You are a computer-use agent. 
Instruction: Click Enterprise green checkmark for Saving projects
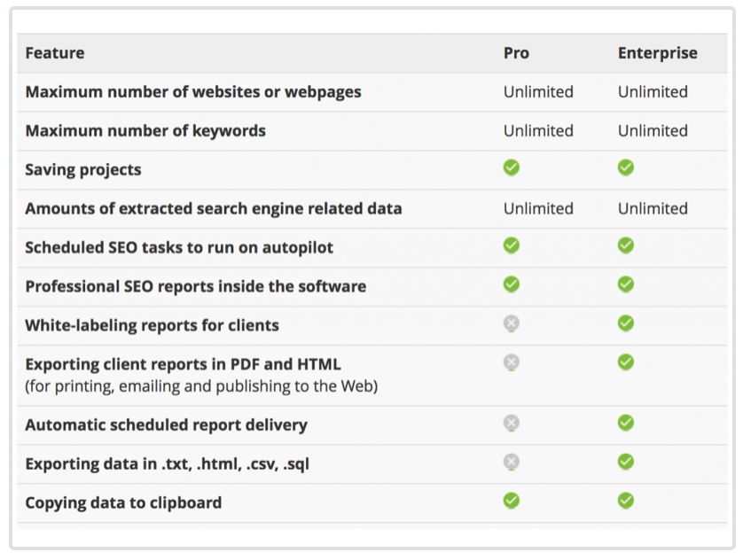coord(626,167)
